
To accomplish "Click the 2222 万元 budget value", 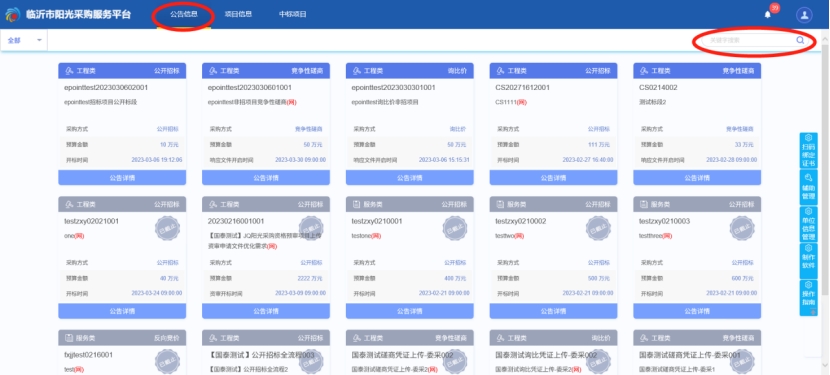I will click(x=310, y=278).
